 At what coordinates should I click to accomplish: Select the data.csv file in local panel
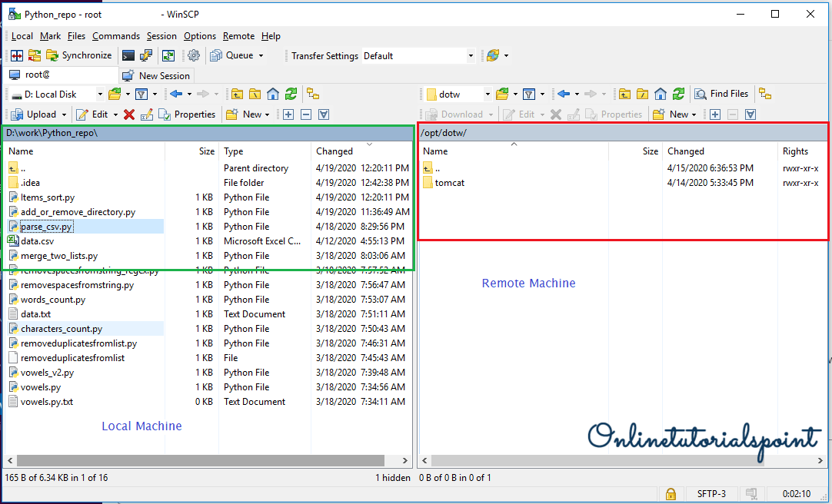[x=37, y=241]
